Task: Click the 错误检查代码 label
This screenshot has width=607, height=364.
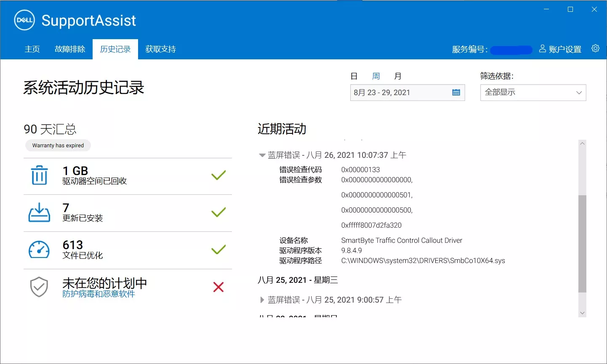Action: [301, 170]
